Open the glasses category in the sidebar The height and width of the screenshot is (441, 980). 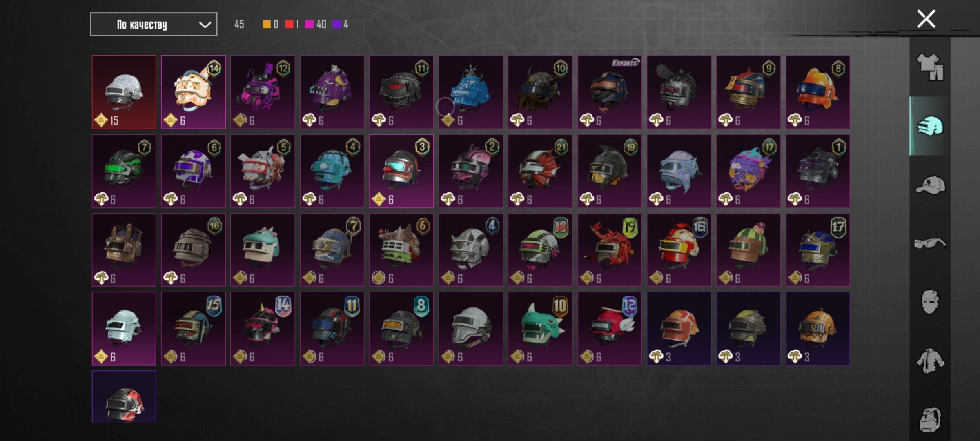point(930,243)
